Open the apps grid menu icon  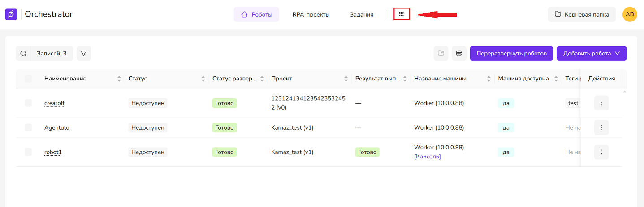click(402, 14)
